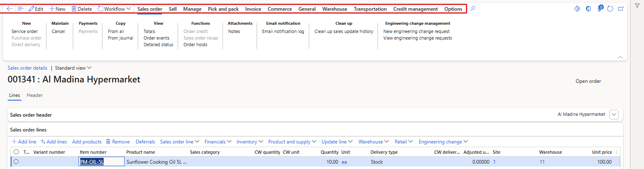Select the Sales order ribbon tab
The image size is (644, 169).
pos(150,9)
